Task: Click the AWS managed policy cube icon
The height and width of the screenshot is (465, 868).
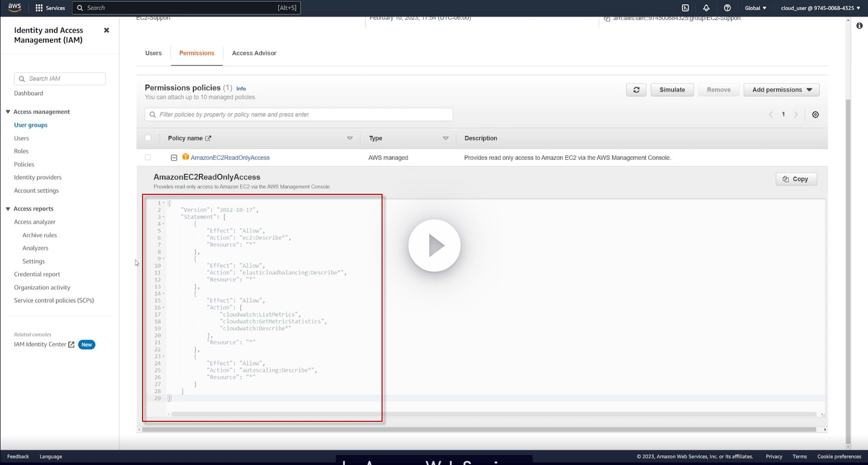Action: click(x=185, y=157)
